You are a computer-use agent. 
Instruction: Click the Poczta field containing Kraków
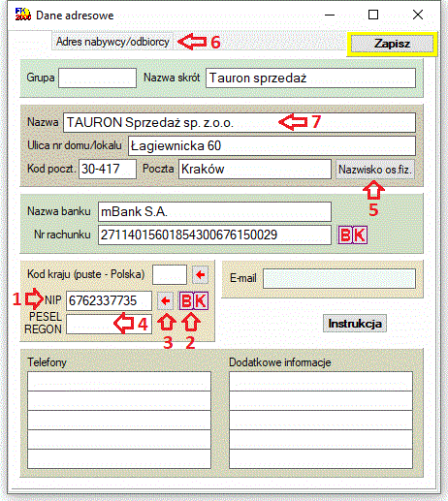255,169
